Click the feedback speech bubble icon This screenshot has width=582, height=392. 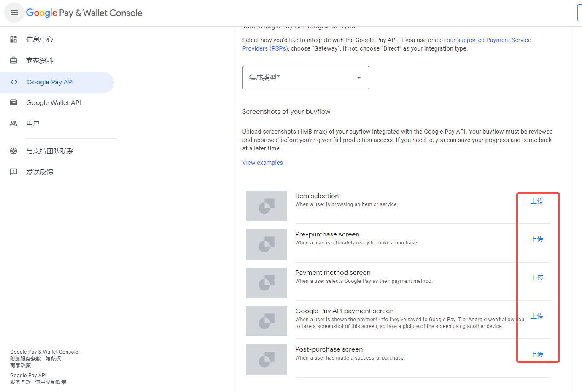[x=13, y=172]
